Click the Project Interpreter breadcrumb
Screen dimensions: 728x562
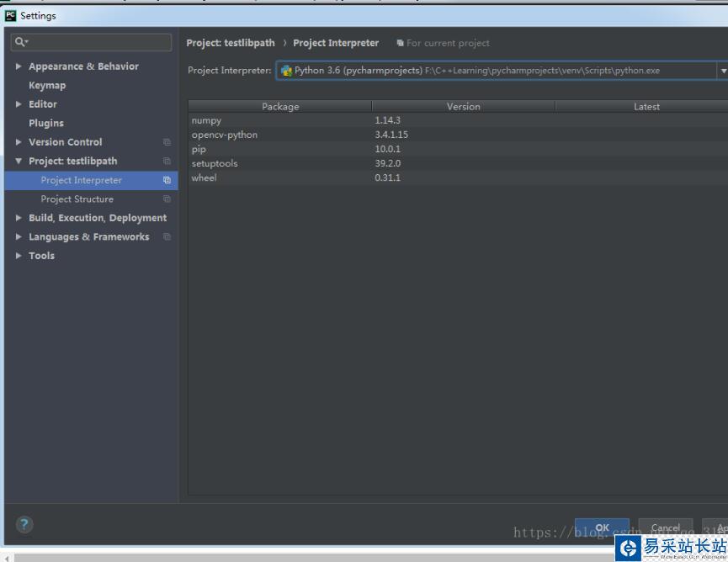(x=336, y=43)
